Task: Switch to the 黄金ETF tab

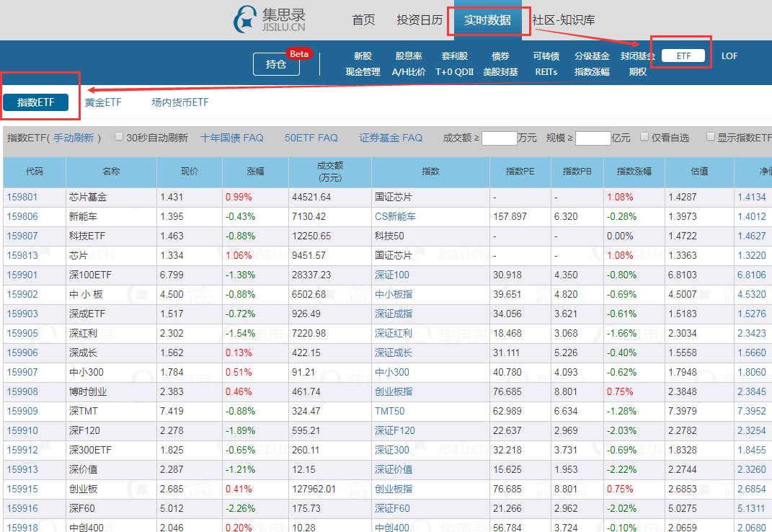Action: coord(102,102)
